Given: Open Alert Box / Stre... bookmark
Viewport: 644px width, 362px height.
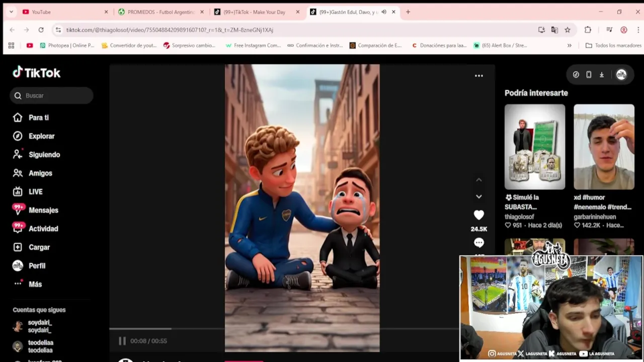Looking at the screenshot, I should (500, 45).
